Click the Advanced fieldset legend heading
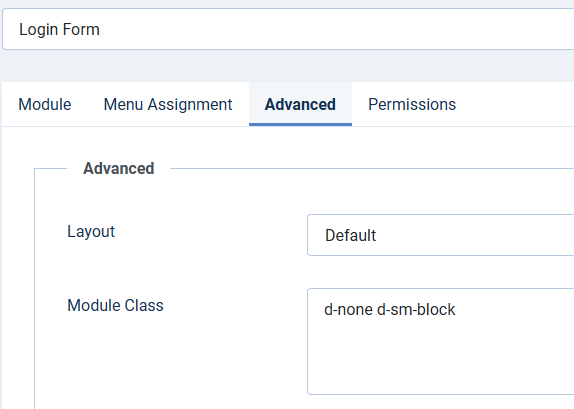The height and width of the screenshot is (409, 574). click(x=119, y=168)
